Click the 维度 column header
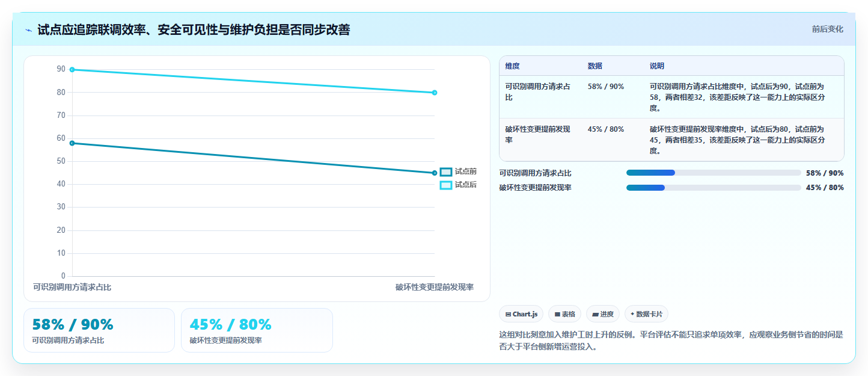Image resolution: width=868 pixels, height=376 pixels. 513,66
